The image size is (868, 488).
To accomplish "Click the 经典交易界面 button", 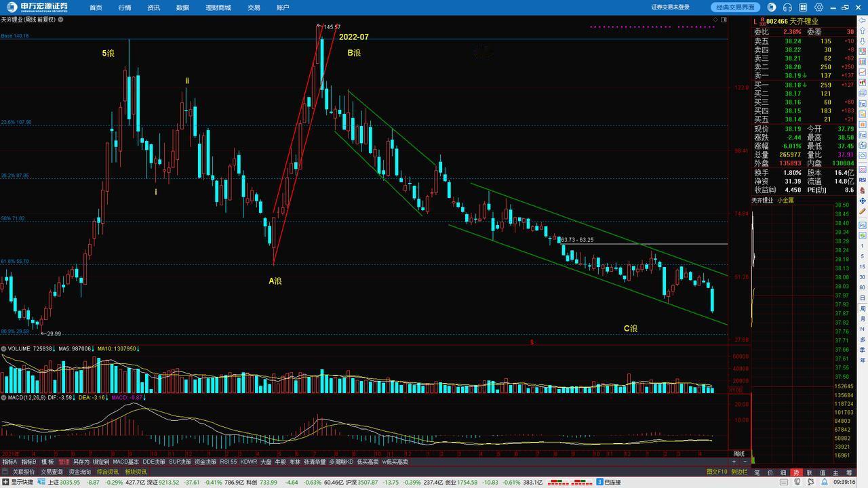I will pos(736,7).
